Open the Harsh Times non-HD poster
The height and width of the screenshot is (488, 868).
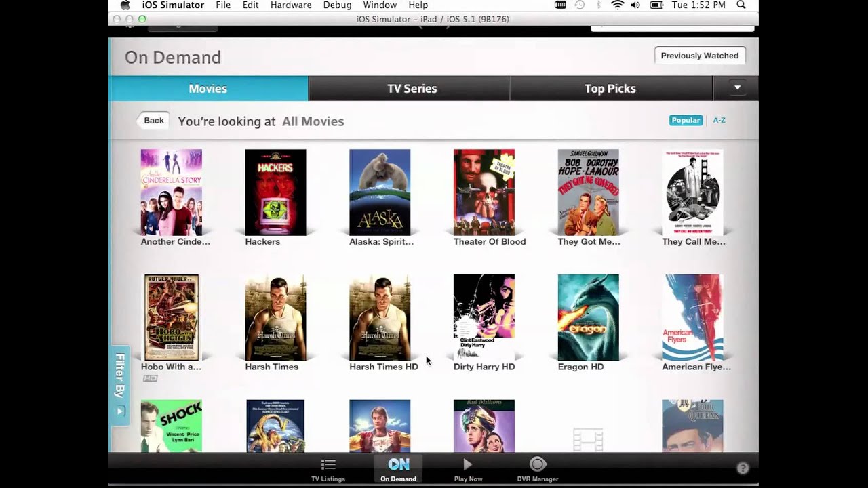pyautogui.click(x=275, y=317)
